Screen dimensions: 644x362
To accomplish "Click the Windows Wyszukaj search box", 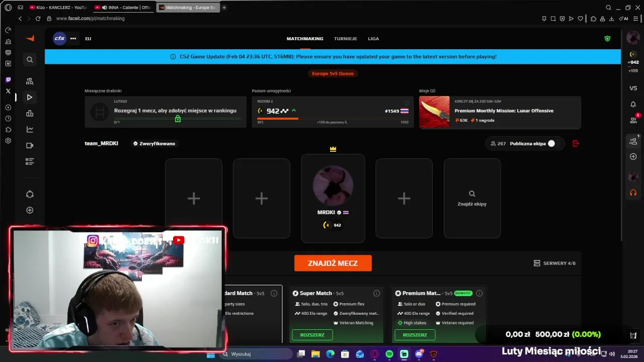I will coord(257,354).
